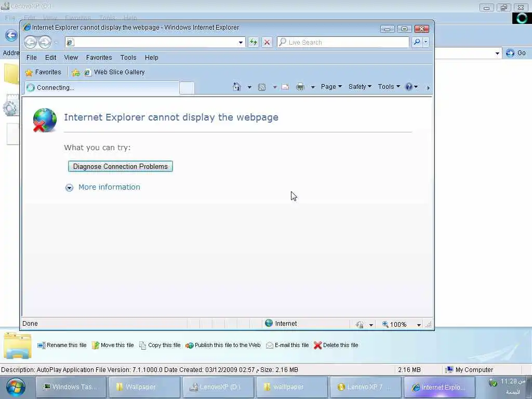532x399 pixels.
Task: Open the zoom level 100% dropdown arrow
Action: coord(419,325)
